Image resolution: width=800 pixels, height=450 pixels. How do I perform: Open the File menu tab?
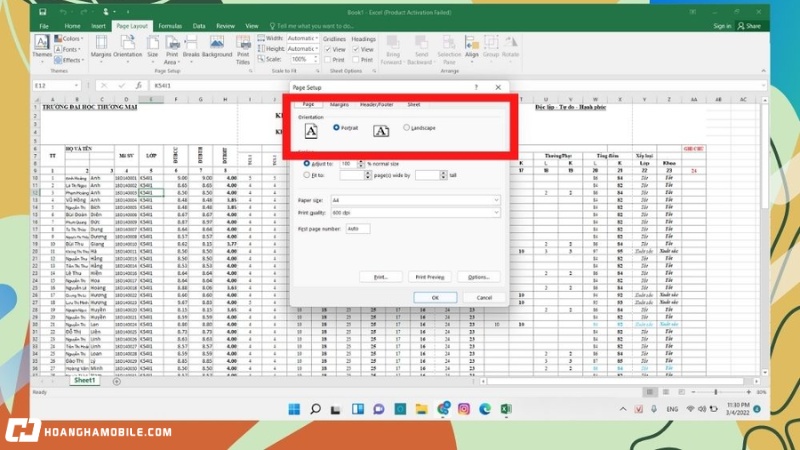click(x=44, y=26)
